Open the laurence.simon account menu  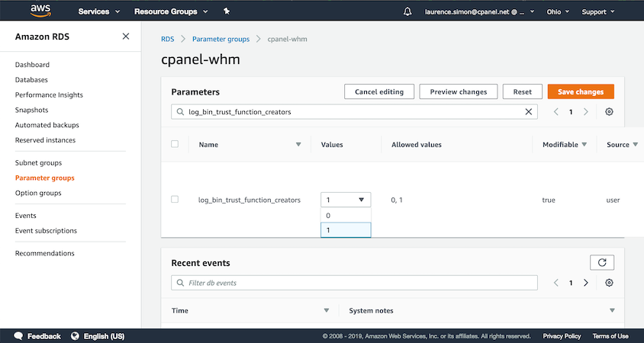[x=479, y=12]
